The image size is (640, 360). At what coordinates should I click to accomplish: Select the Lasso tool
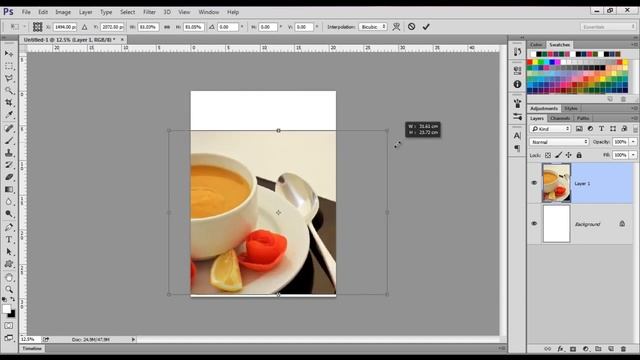tap(9, 78)
